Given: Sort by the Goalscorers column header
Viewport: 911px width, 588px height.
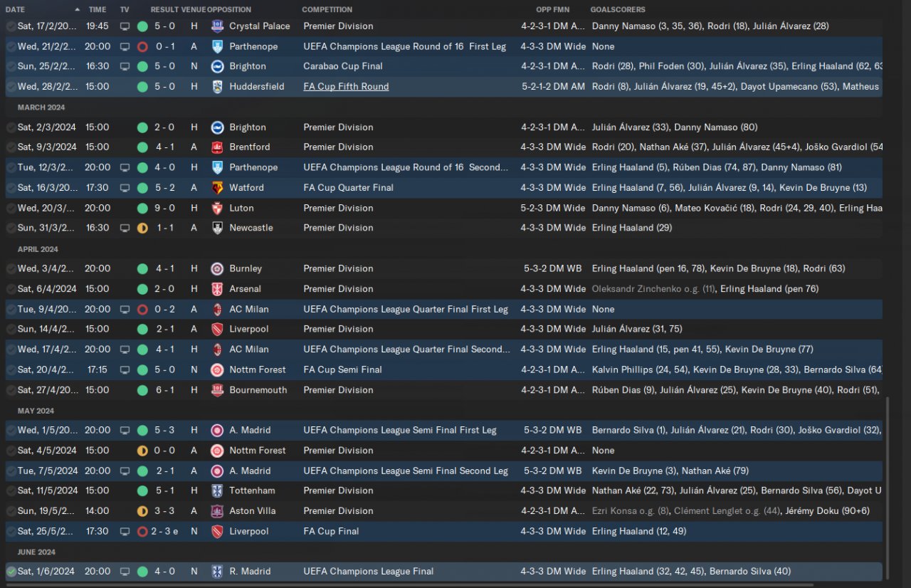Looking at the screenshot, I should [x=618, y=10].
